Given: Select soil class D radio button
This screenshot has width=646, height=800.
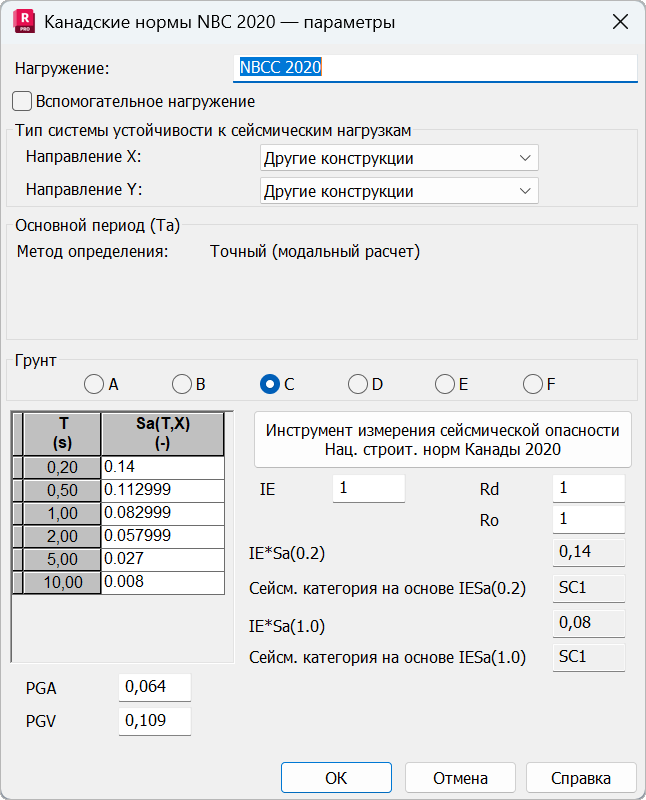Looking at the screenshot, I should click(358, 384).
